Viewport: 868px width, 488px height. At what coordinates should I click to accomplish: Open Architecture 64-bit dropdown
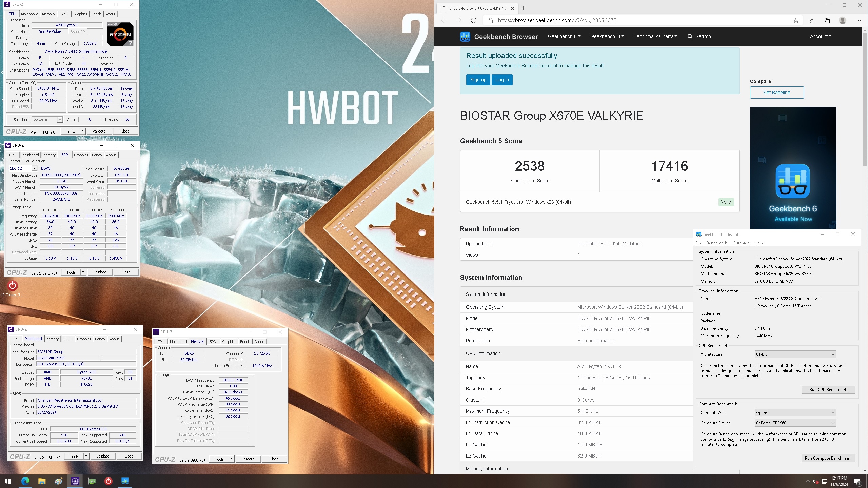pos(795,354)
